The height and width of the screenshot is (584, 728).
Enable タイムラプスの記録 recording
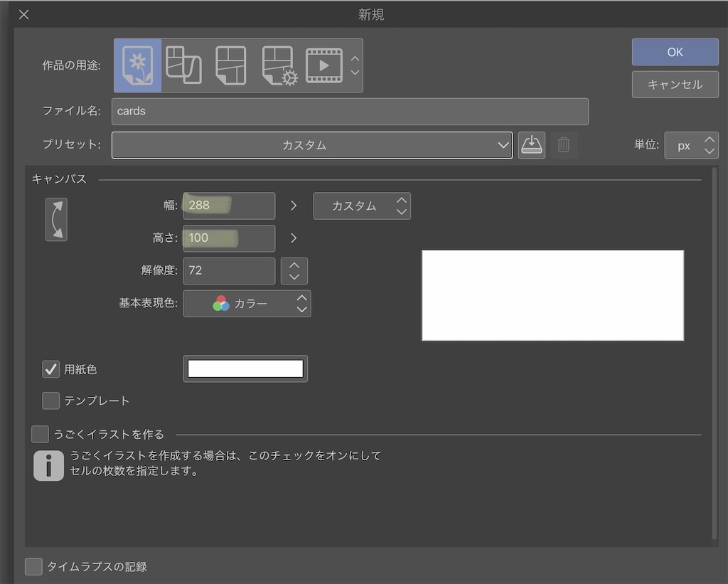click(33, 566)
